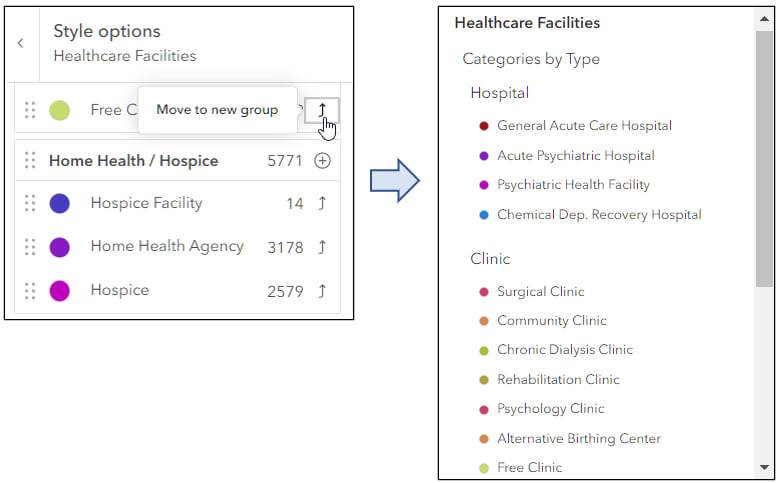
Task: Click the green Free Clinic symbol swatch
Action: [60, 110]
